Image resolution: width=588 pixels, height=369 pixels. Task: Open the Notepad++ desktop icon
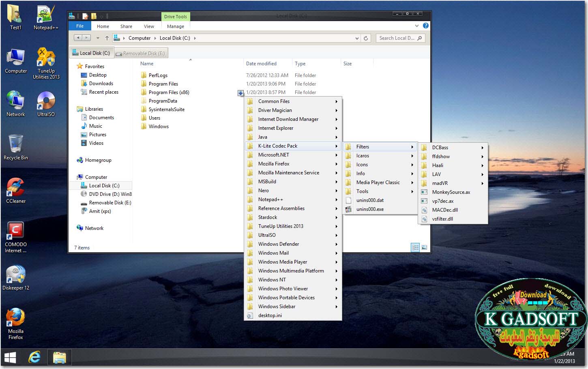tap(46, 18)
